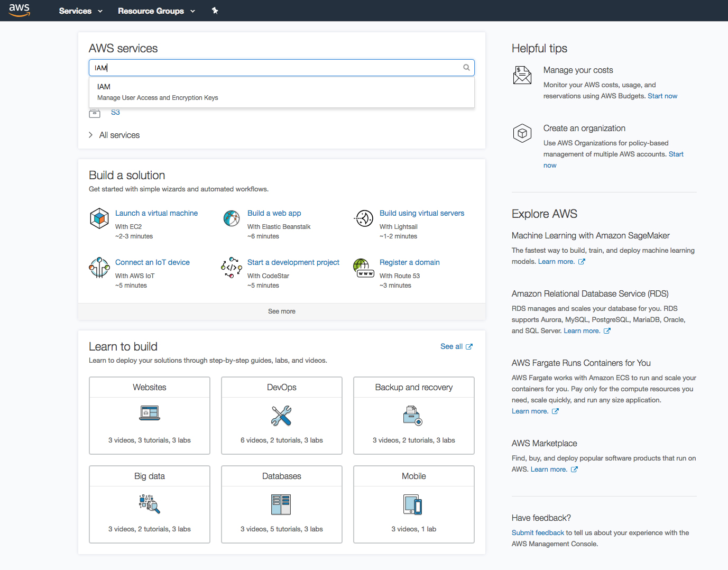This screenshot has height=570, width=728.
Task: Click the Databases server icon
Action: click(281, 504)
